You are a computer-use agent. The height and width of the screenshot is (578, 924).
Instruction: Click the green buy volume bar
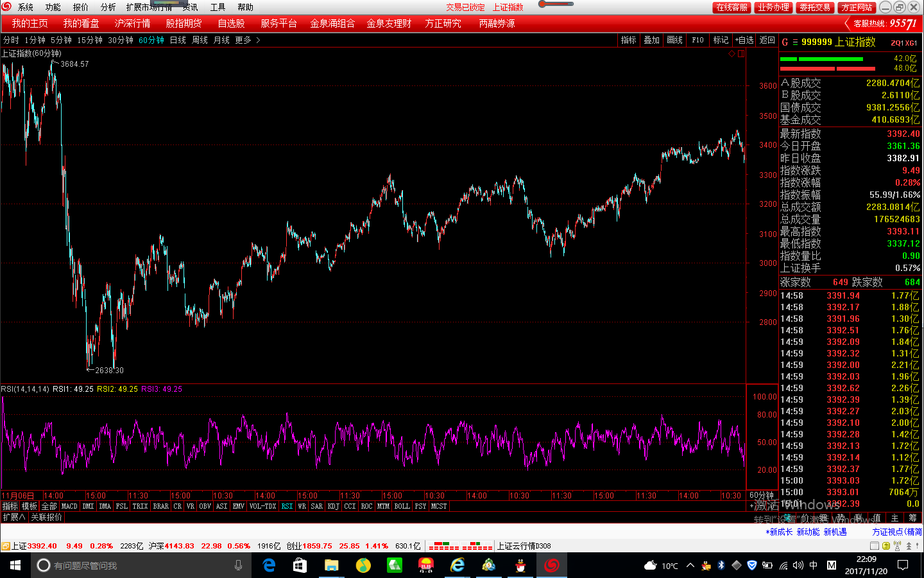tap(821, 59)
